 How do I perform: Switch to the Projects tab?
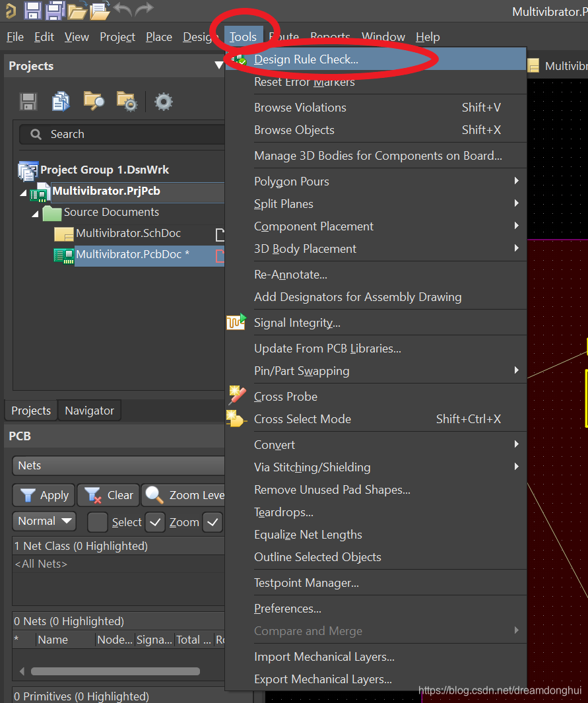[31, 410]
